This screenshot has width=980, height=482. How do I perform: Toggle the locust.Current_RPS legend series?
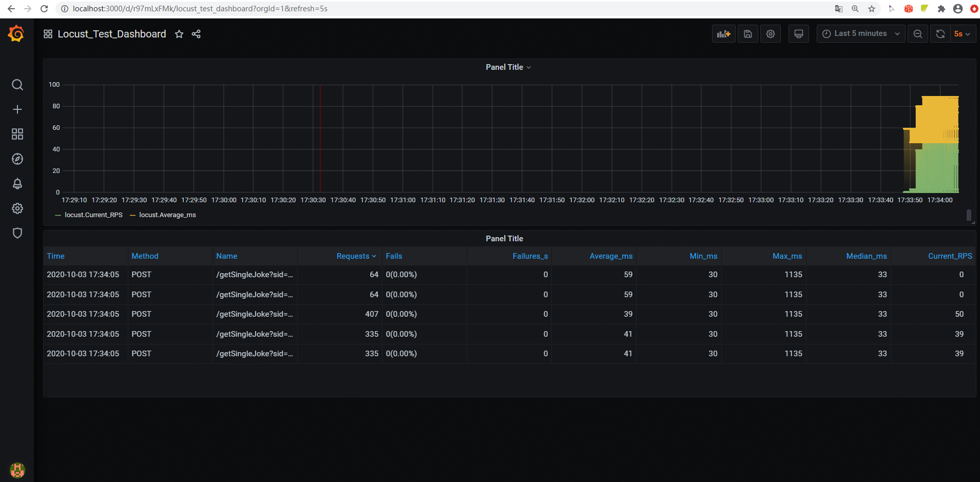[93, 215]
